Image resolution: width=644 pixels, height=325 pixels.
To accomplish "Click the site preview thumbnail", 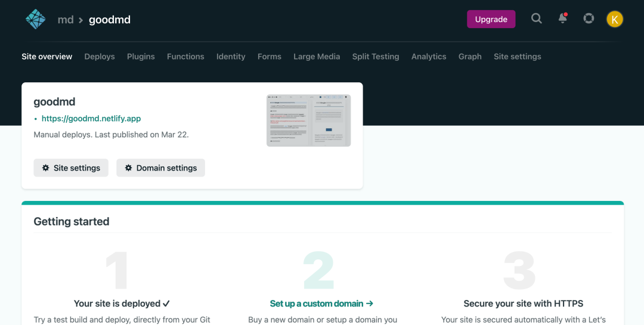I will (x=308, y=120).
